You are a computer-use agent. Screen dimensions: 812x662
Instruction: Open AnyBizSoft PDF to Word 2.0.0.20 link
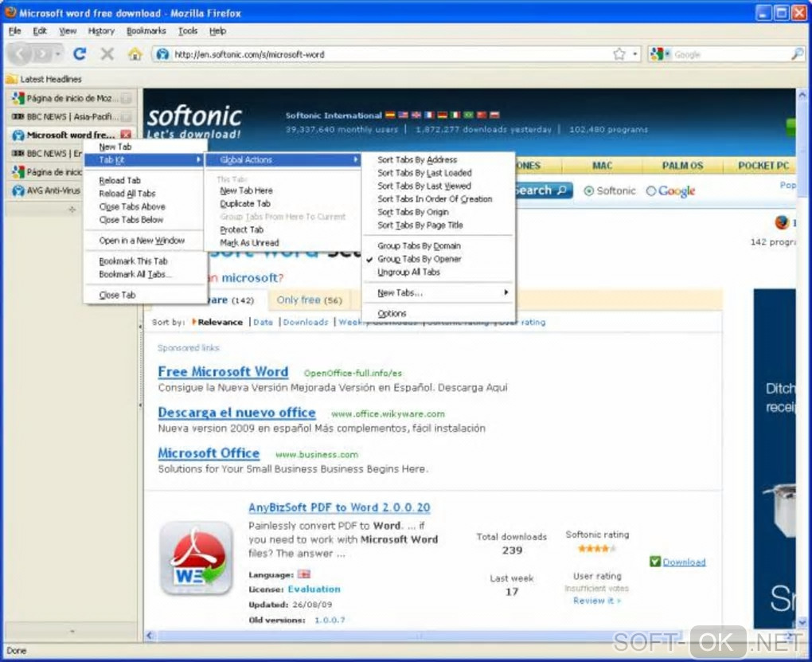339,507
